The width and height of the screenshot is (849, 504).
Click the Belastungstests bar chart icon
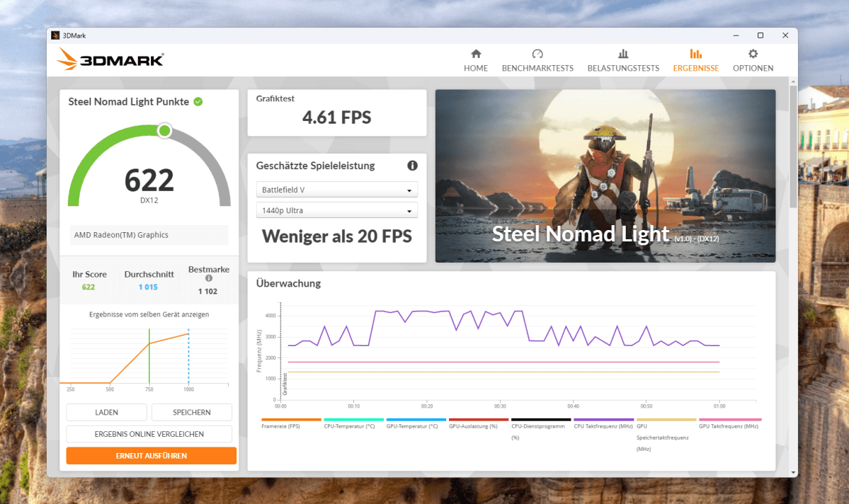click(623, 54)
